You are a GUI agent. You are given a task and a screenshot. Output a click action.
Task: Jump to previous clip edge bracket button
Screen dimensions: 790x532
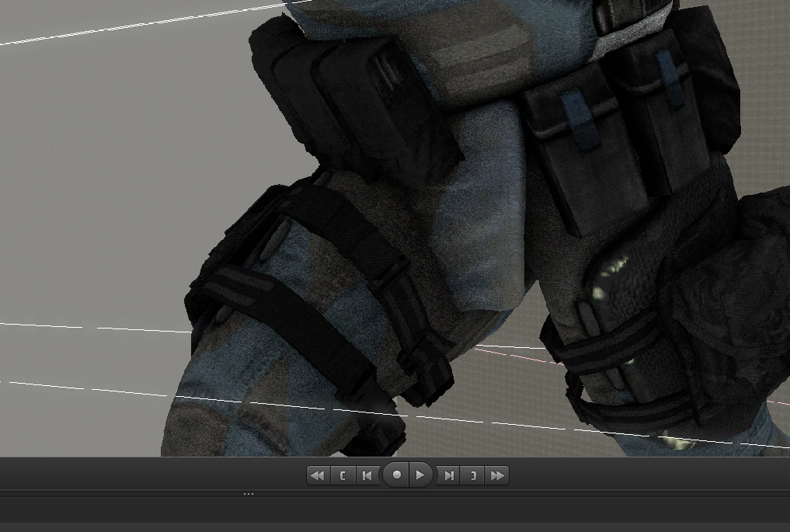click(x=343, y=475)
